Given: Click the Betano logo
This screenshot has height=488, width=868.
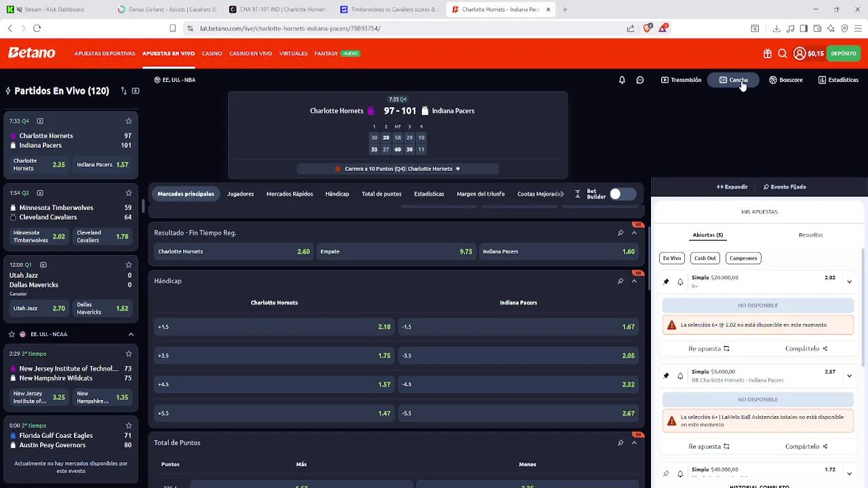Looking at the screenshot, I should (x=32, y=53).
